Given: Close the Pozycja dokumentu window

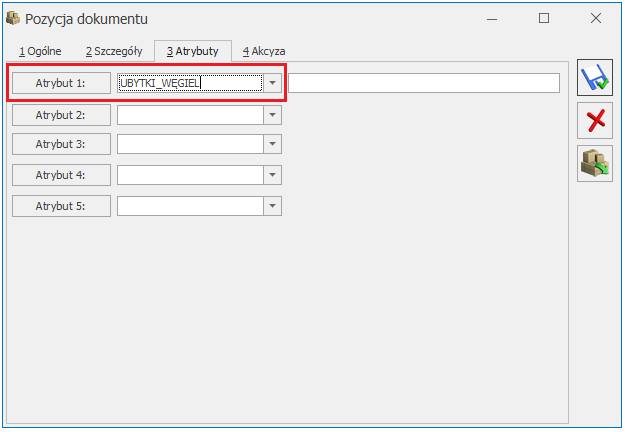Looking at the screenshot, I should point(596,18).
